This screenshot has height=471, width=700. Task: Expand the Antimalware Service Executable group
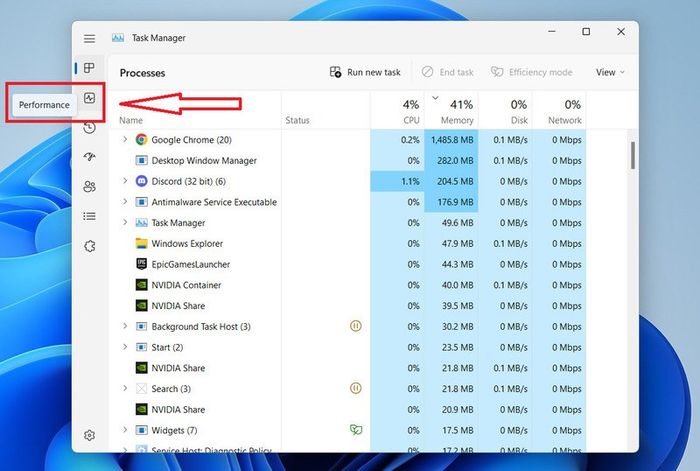coord(125,202)
